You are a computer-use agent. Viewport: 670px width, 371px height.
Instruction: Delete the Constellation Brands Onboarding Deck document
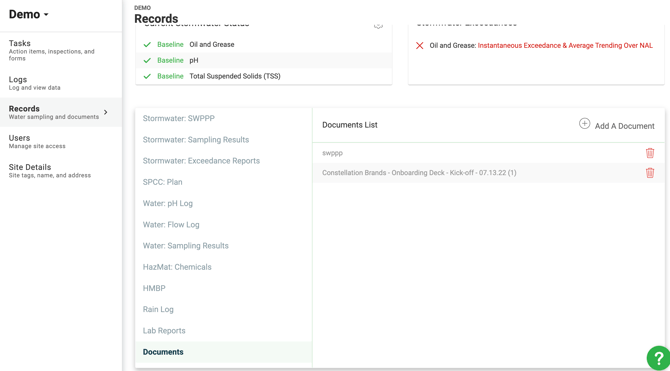(649, 173)
